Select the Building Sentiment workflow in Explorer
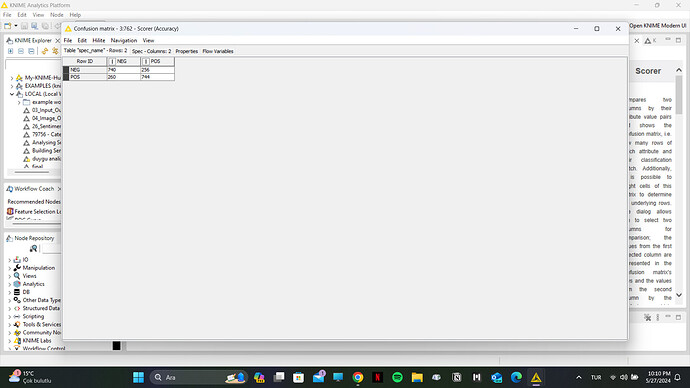The width and height of the screenshot is (690, 388). tap(43, 151)
